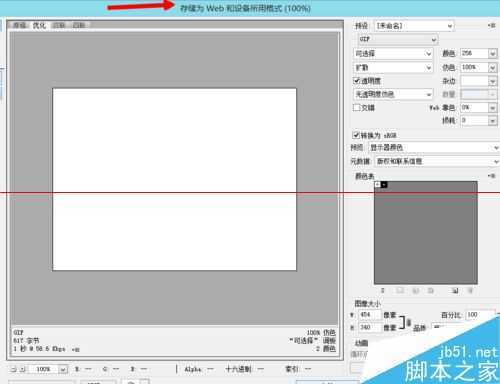Expand the 无透明度仿色 transparency dither dropdown
The width and height of the screenshot is (500, 384).
[393, 94]
